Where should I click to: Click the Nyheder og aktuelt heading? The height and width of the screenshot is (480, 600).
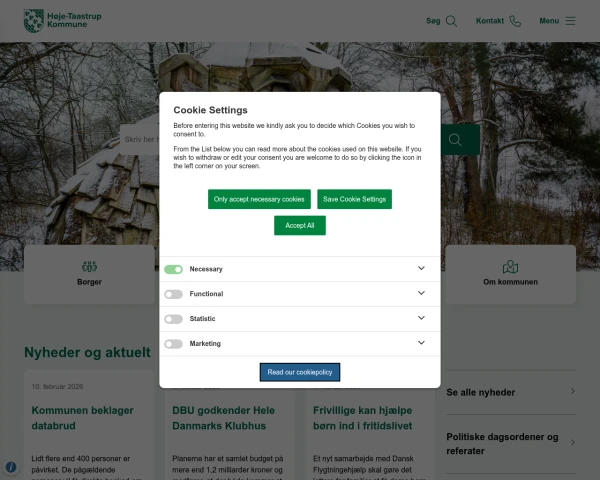[x=88, y=353]
